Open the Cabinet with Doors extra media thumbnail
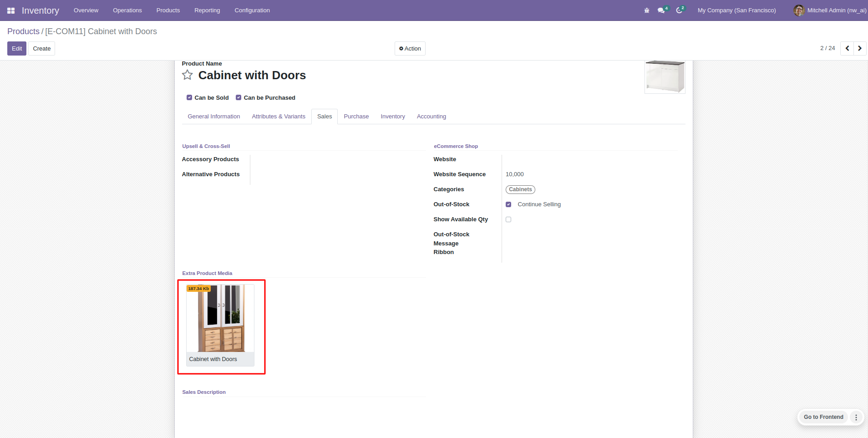Viewport: 868px width, 438px height. [221, 319]
